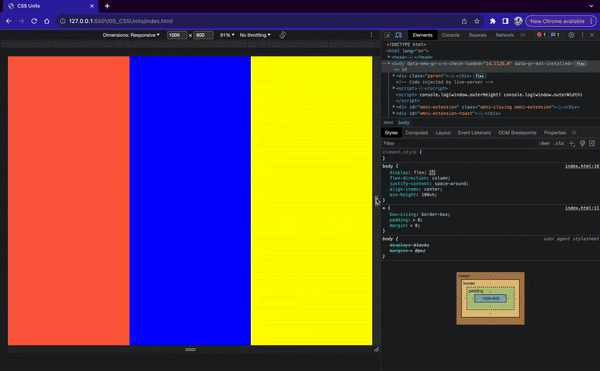Open tab search chevron in title bar
Viewport: 600px width, 371px height.
[591, 6]
